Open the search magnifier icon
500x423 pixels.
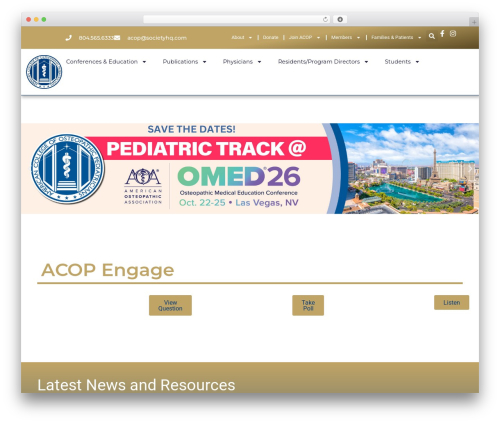pos(432,36)
